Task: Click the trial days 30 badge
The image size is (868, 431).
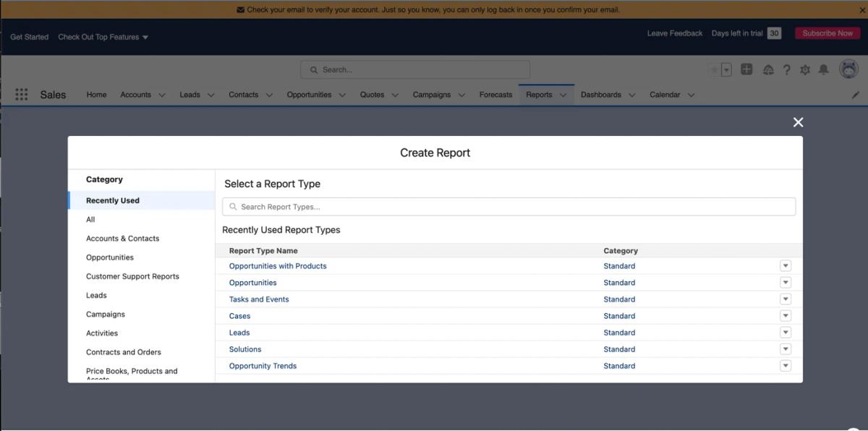Action: [774, 33]
